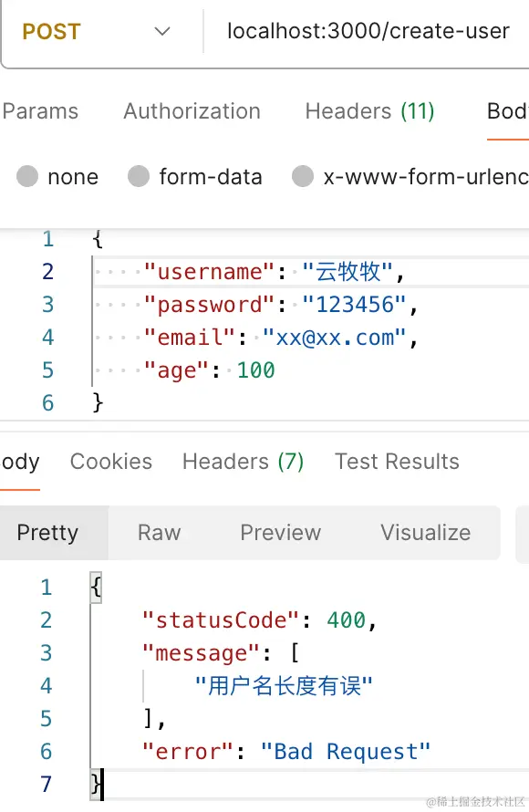This screenshot has width=529, height=812.
Task: Click the age value 100 in request body
Action: pos(255,370)
